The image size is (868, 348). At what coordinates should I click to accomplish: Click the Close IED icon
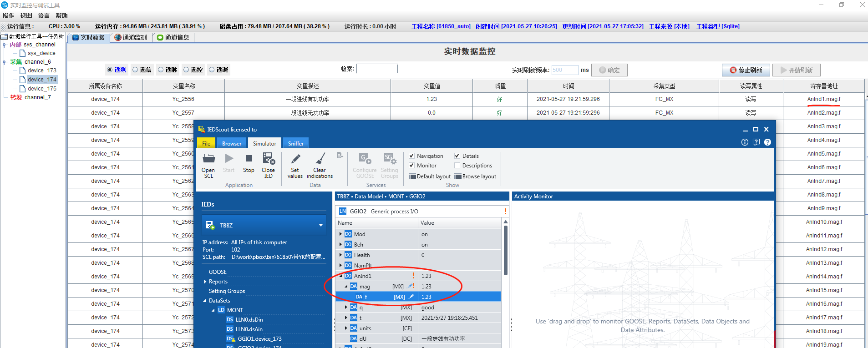268,159
